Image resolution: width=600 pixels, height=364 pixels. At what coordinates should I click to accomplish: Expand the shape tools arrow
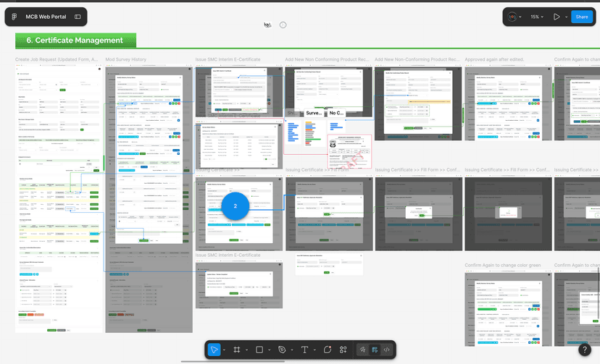[x=270, y=350]
